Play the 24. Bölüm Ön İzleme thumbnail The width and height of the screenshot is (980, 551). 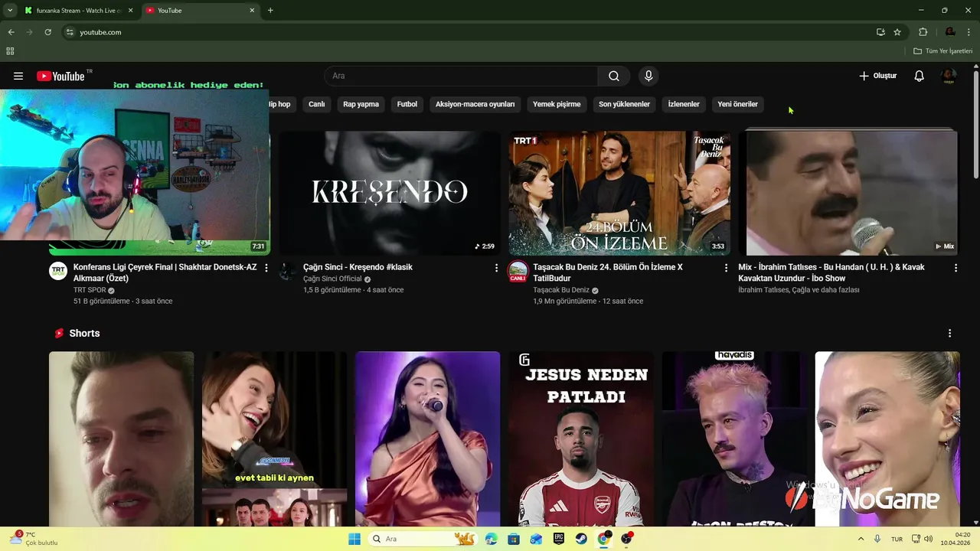619,193
